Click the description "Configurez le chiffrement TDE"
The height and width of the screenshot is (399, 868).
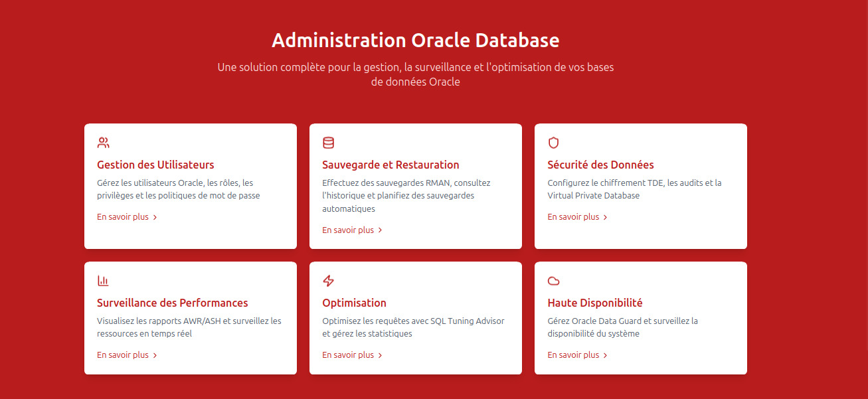(634, 189)
